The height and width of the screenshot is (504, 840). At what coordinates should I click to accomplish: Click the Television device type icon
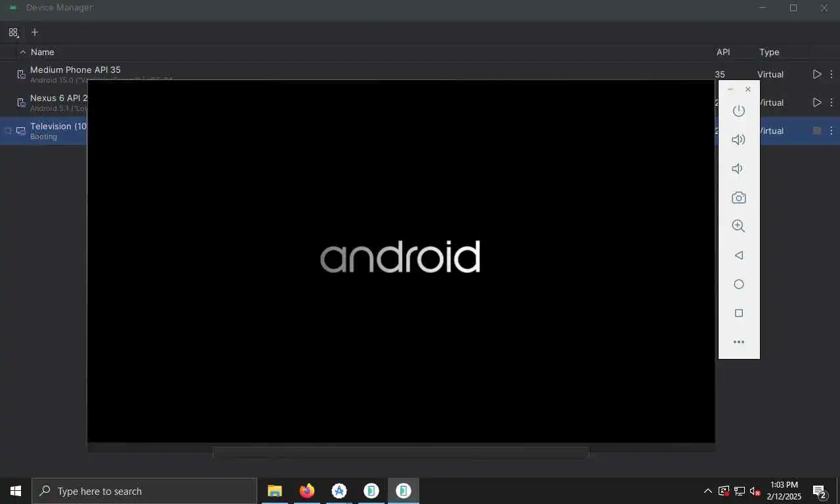tap(21, 131)
